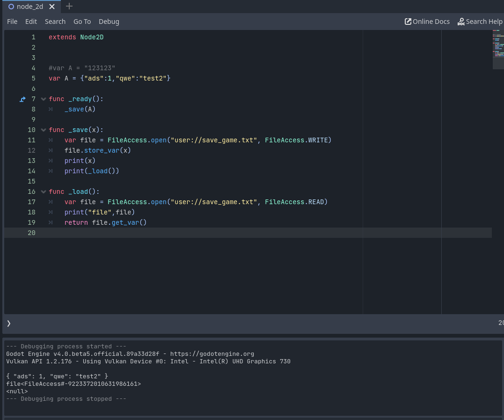504x420 pixels.
Task: Open a new script tab via the plus icon
Action: pos(69,6)
